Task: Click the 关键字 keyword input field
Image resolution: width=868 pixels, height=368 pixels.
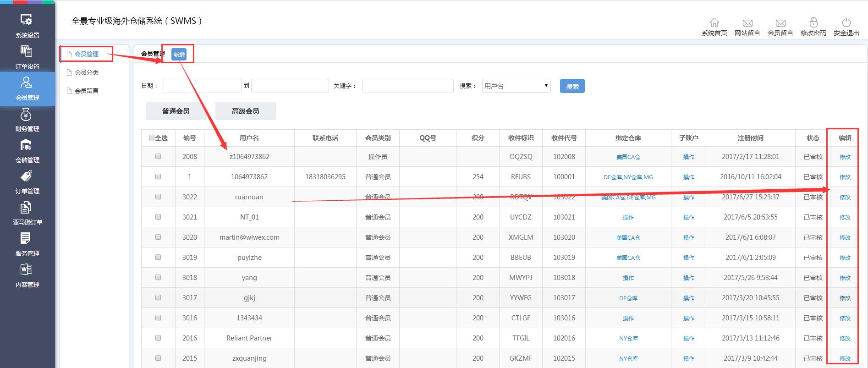Action: click(x=407, y=86)
